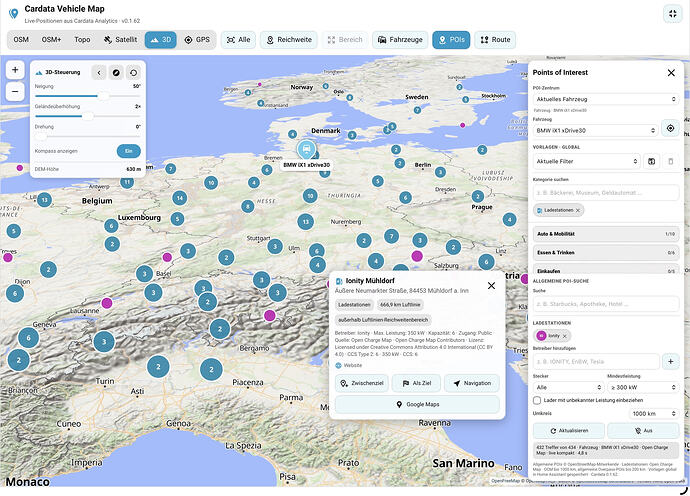Click the locate-vehicle crosshair button beside Fahrzeug

click(670, 129)
